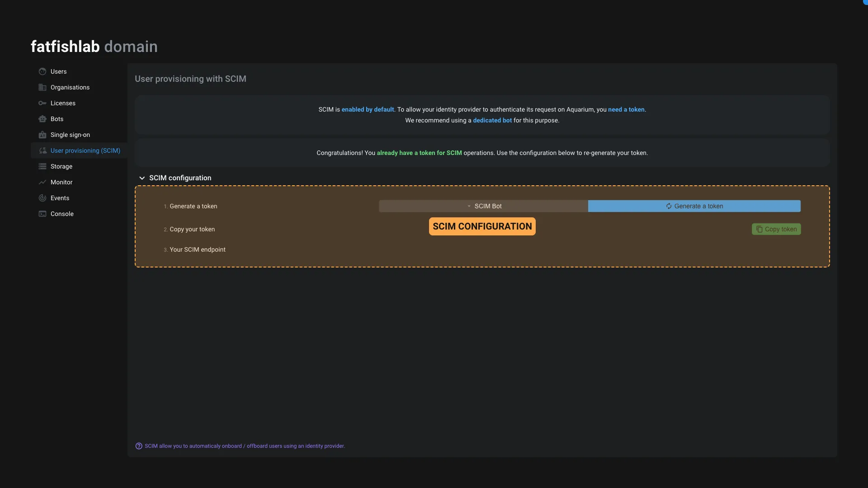
Task: Click the Users sidebar icon
Action: [x=42, y=71]
